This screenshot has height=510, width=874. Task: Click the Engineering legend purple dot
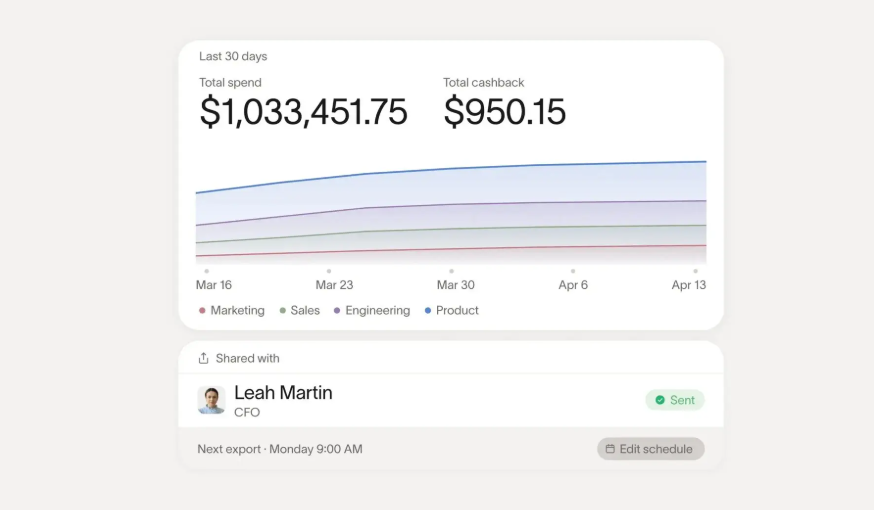click(x=337, y=310)
